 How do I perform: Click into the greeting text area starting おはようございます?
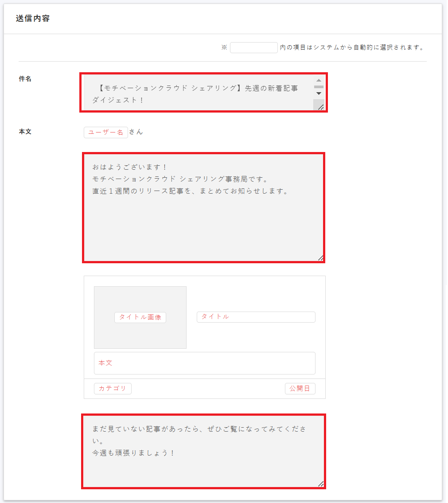[x=203, y=207]
